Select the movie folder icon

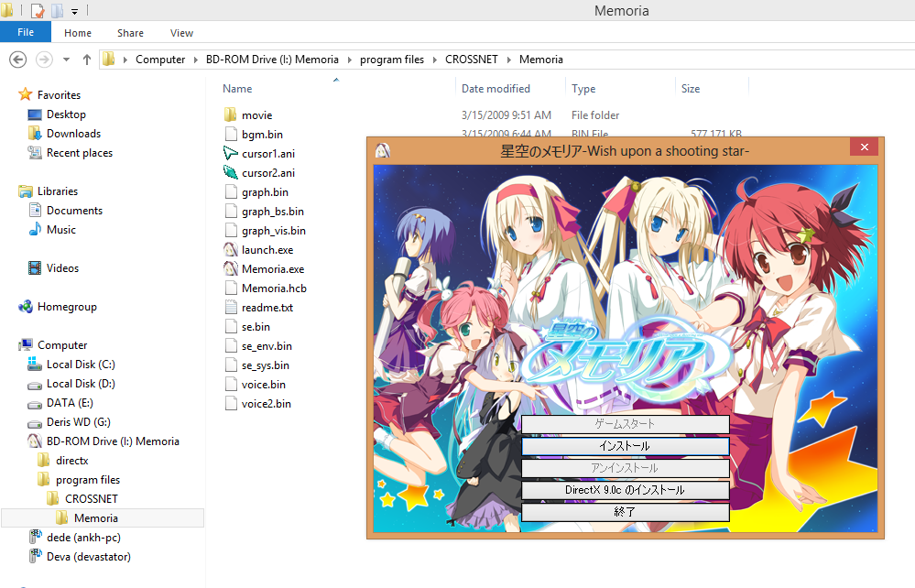[231, 115]
